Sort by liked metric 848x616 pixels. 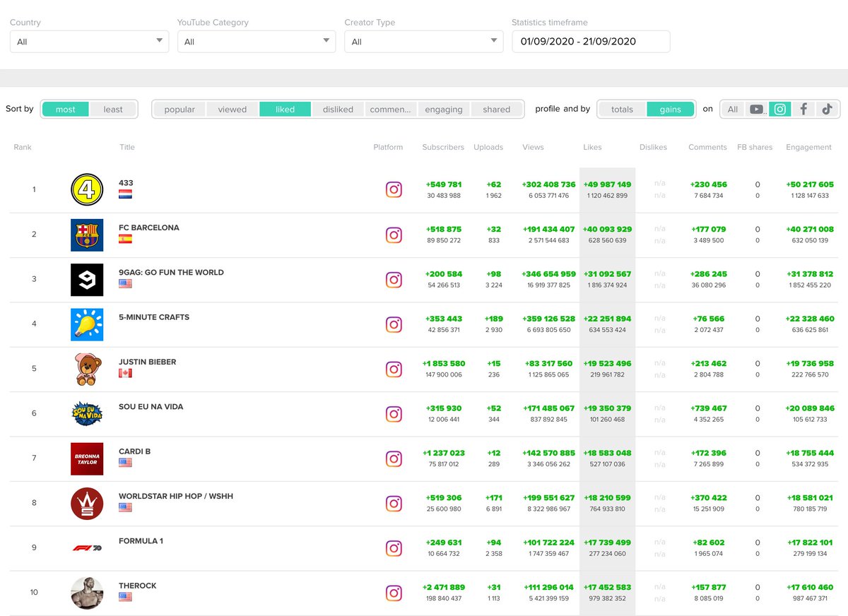pos(285,109)
